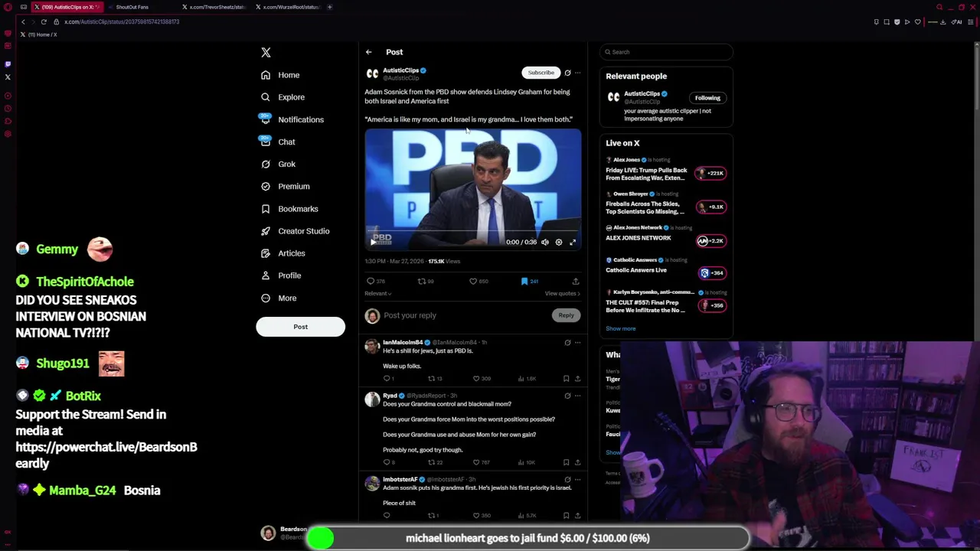
Task: Open Chat in X sidebar
Action: (x=278, y=142)
